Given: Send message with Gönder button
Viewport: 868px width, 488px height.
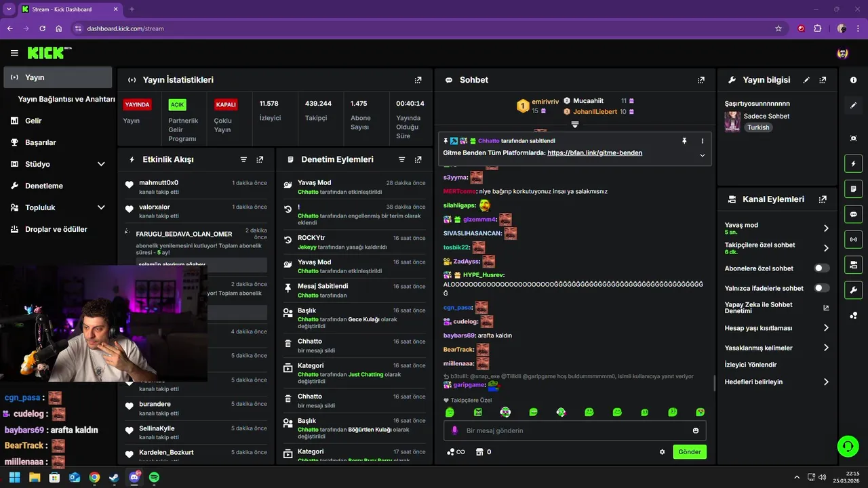Looking at the screenshot, I should 690,452.
